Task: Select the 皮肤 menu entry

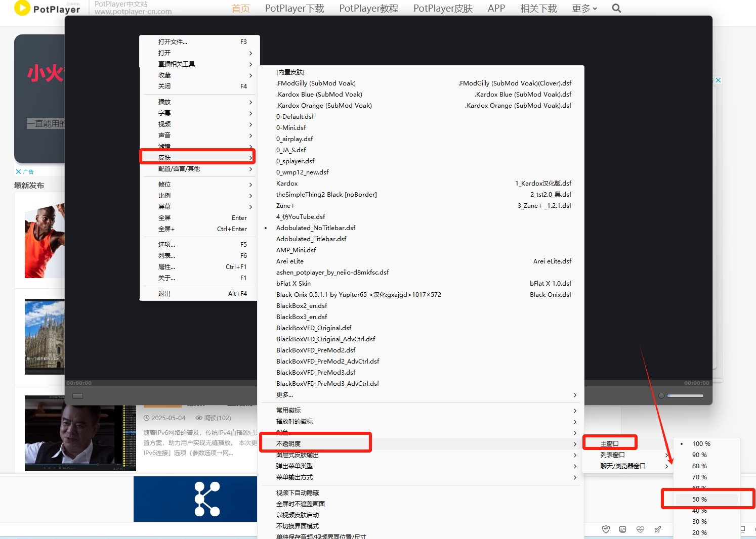Action: pyautogui.click(x=198, y=158)
